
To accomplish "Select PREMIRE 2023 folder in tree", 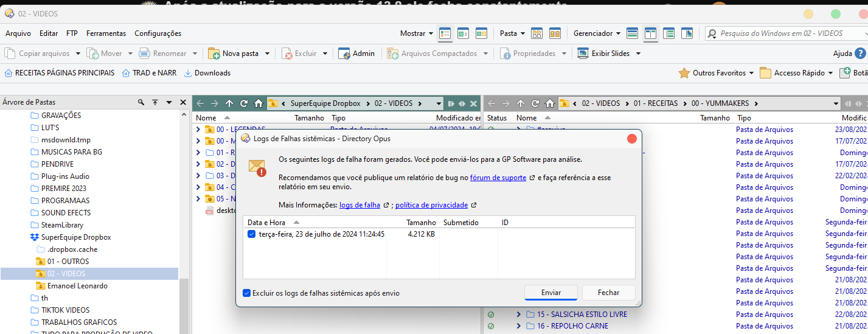I will 64,189.
